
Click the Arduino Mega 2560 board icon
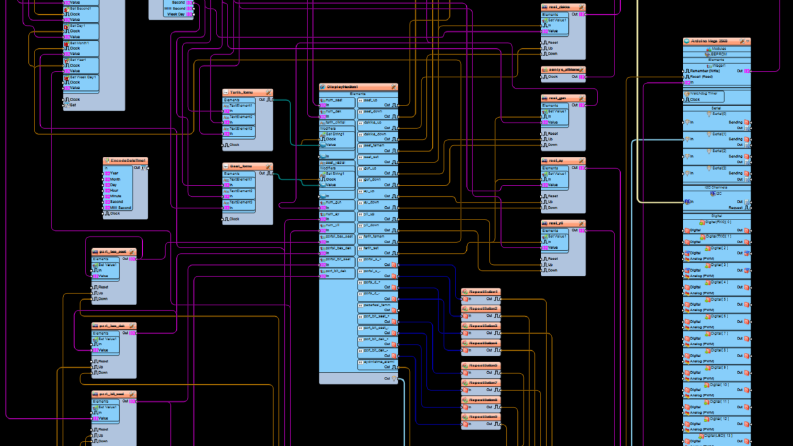pyautogui.click(x=687, y=41)
